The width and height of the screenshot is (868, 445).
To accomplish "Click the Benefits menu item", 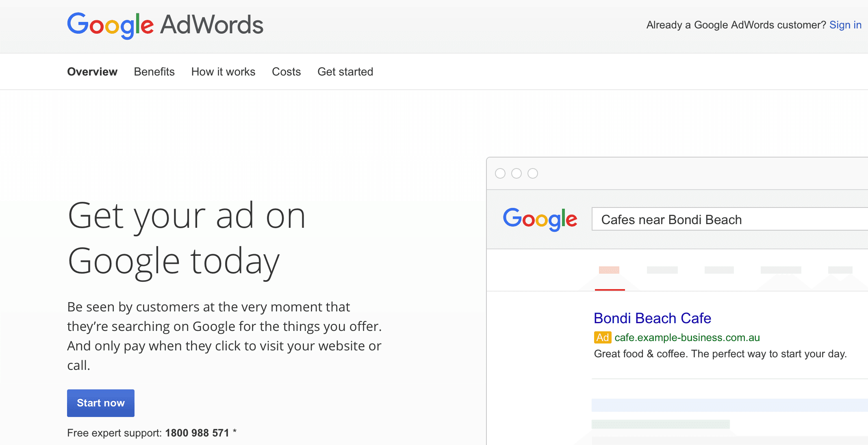I will 154,71.
